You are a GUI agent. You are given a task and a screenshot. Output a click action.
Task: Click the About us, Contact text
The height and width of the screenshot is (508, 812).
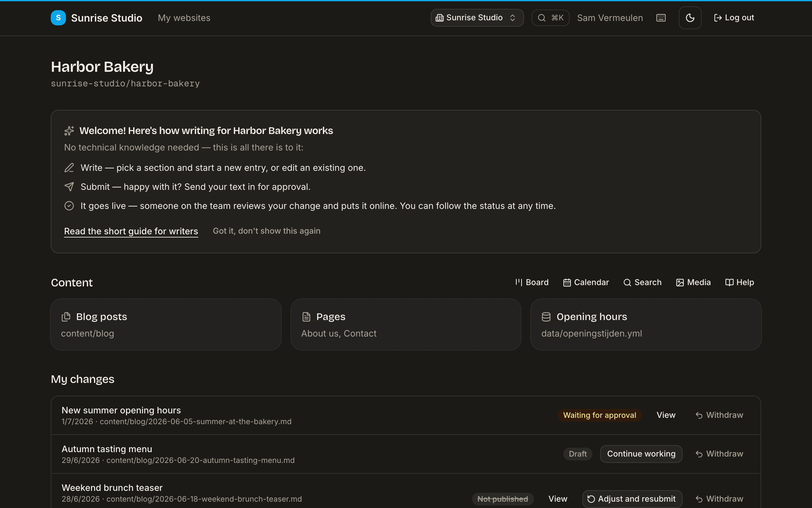click(338, 333)
